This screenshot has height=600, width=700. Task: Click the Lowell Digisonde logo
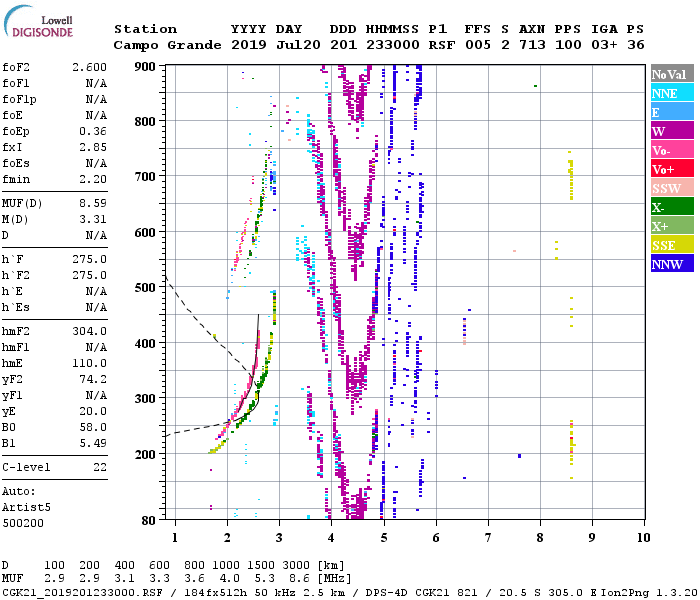point(38,22)
